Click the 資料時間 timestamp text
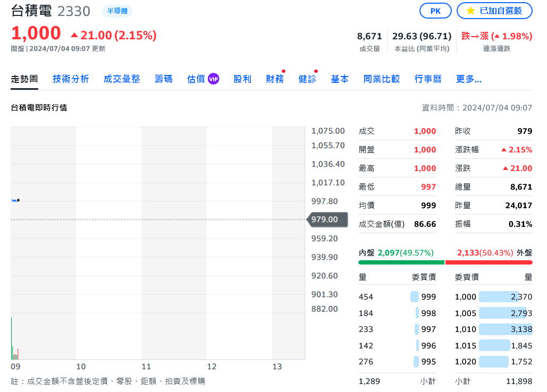Screen dimensions: 547x392 point(477,108)
